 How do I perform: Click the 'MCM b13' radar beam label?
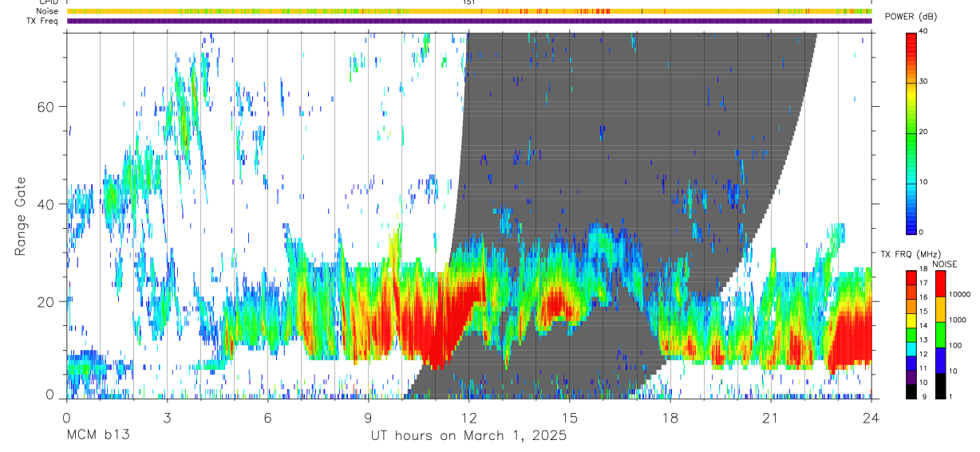pyautogui.click(x=97, y=436)
